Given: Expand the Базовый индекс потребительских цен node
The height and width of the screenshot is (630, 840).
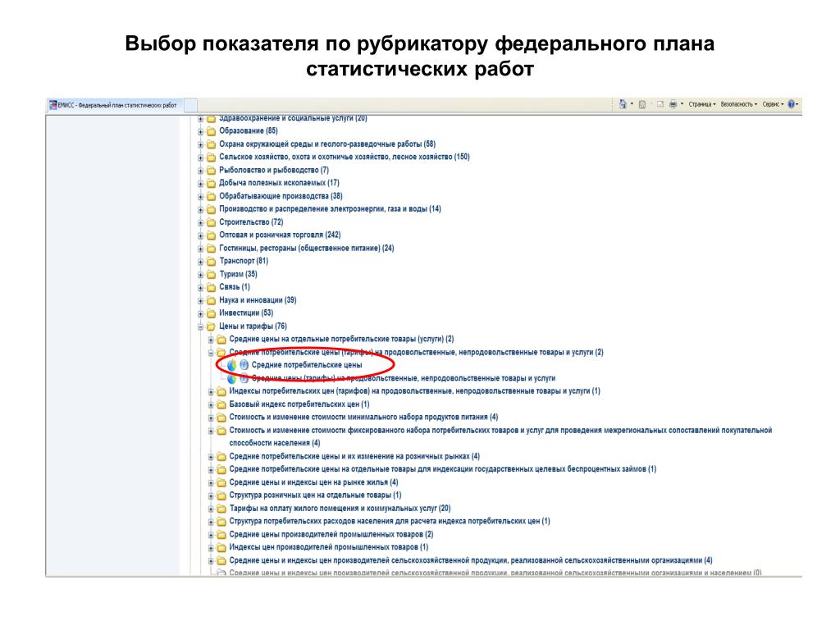Looking at the screenshot, I should [211, 404].
